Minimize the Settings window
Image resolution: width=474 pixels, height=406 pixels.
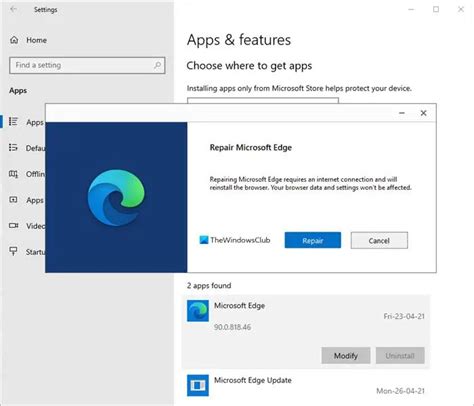click(411, 9)
